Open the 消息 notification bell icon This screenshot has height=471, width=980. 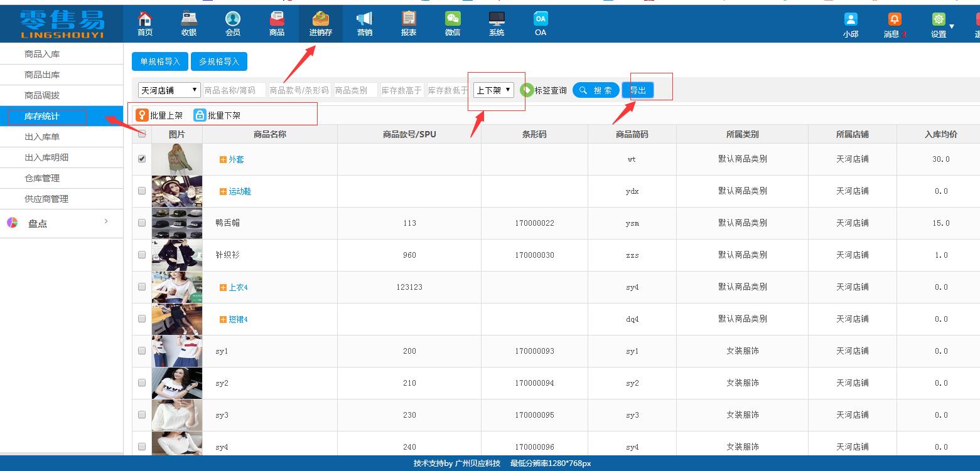click(x=894, y=19)
